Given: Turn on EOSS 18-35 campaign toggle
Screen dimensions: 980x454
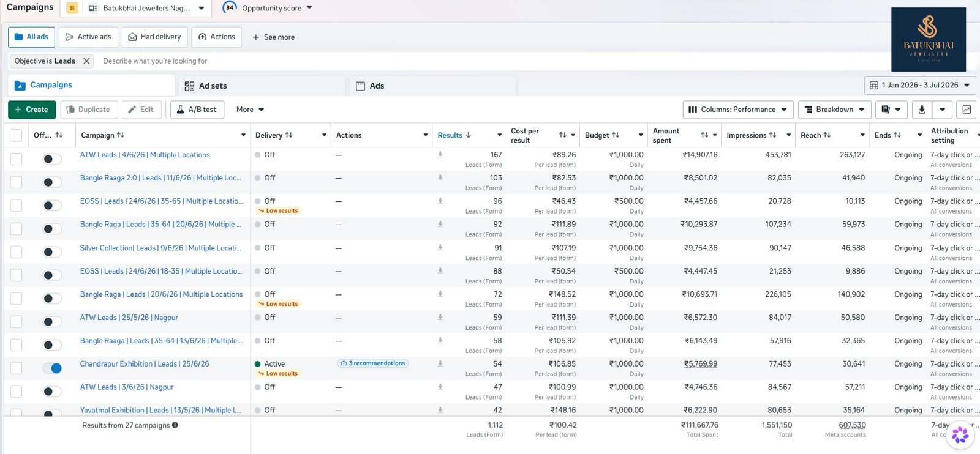Looking at the screenshot, I should [52, 275].
